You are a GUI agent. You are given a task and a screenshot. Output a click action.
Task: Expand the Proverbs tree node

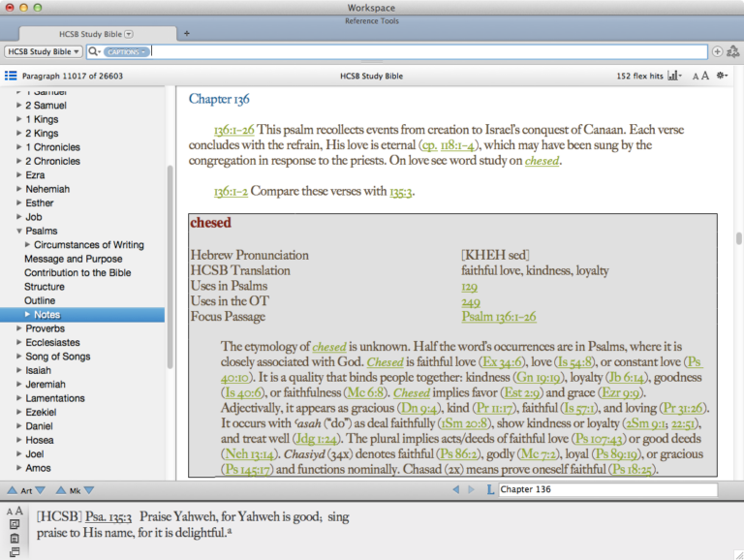click(x=18, y=328)
